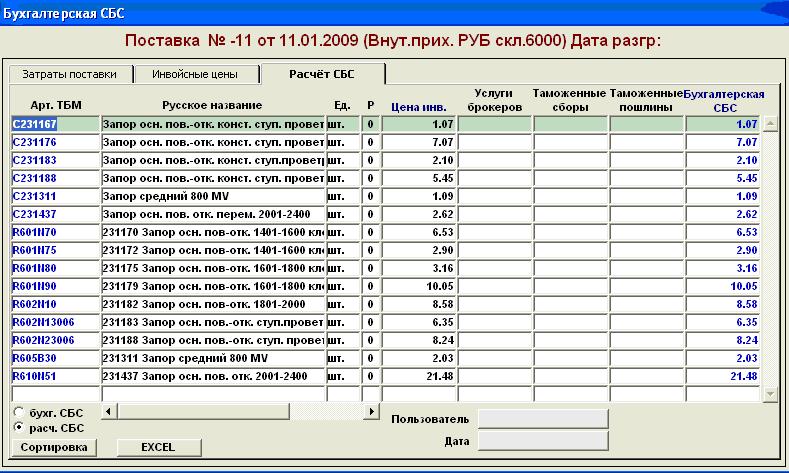Click Бухгалтерская СБС value in row R602N23006
789x473 pixels.
click(x=723, y=340)
